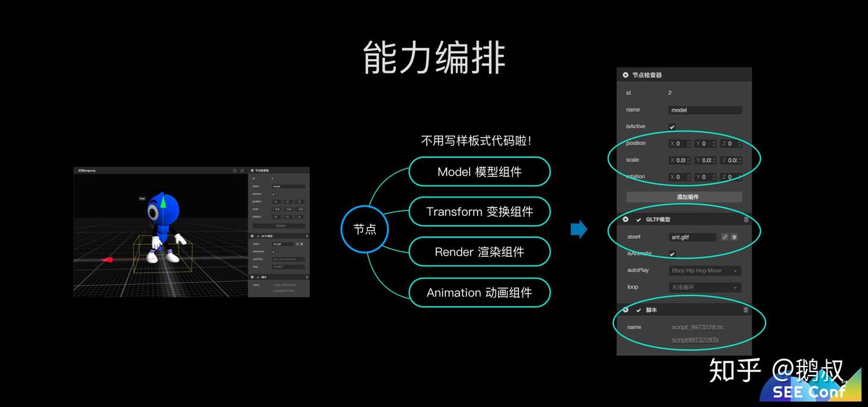Screen dimensions: 868x407
Task: Open the loop dropdown showing 无线循环
Action: point(705,287)
